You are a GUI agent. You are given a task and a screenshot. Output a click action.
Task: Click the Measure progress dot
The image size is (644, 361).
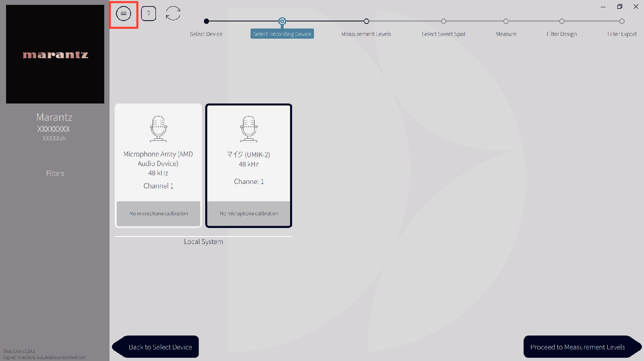coord(506,21)
